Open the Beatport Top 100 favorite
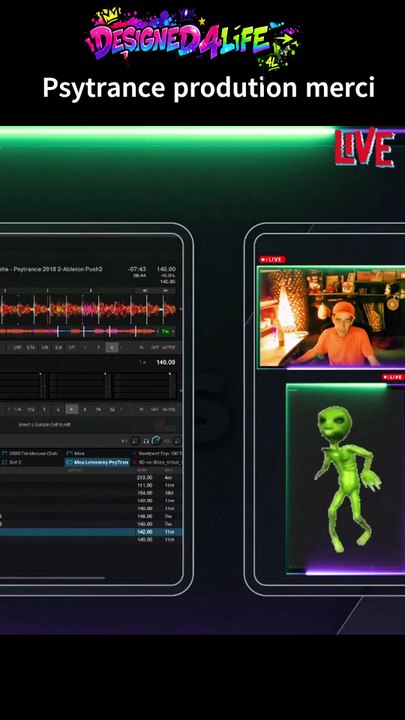This screenshot has width=405, height=720. pyautogui.click(x=157, y=453)
